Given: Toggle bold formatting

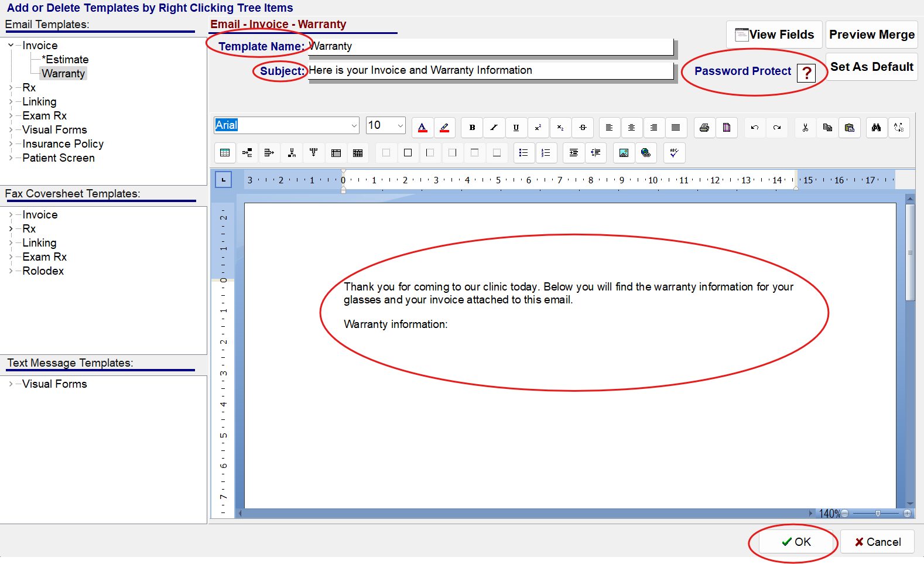Looking at the screenshot, I should tap(472, 128).
